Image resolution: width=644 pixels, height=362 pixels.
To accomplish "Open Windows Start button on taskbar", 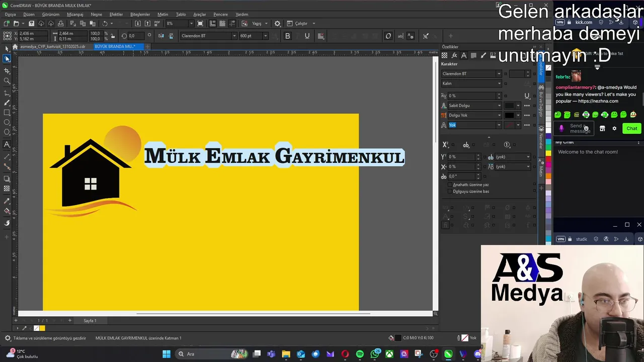I will coord(167,354).
